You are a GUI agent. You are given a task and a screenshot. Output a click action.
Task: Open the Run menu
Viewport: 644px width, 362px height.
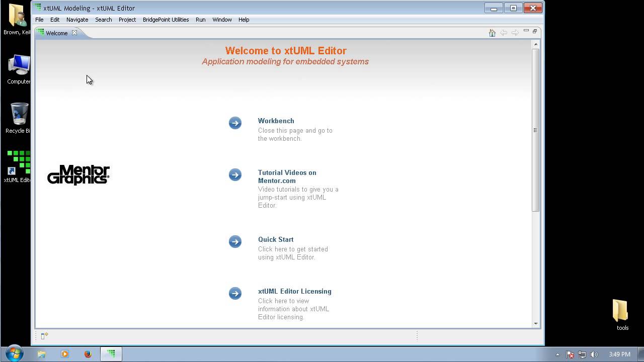pyautogui.click(x=200, y=20)
